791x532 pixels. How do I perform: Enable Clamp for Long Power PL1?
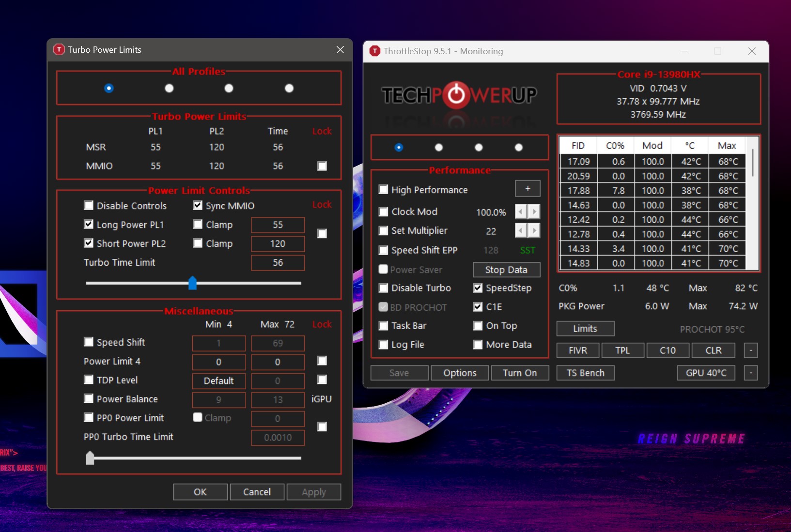pos(198,224)
